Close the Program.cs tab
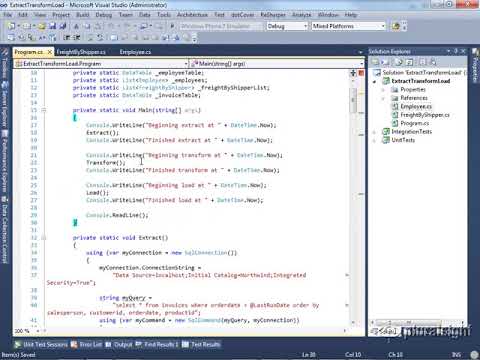Image resolution: width=480 pixels, height=360 pixels. tap(50, 52)
